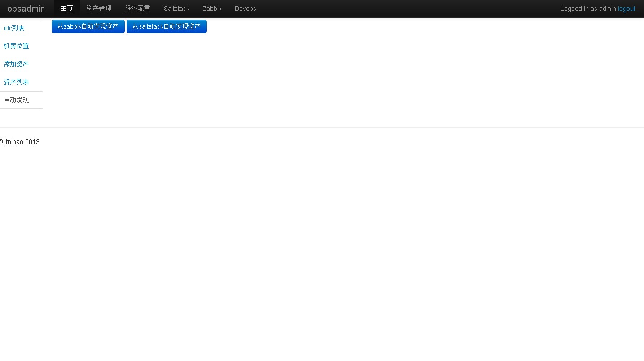Click the logout link
644x361 pixels.
point(626,9)
